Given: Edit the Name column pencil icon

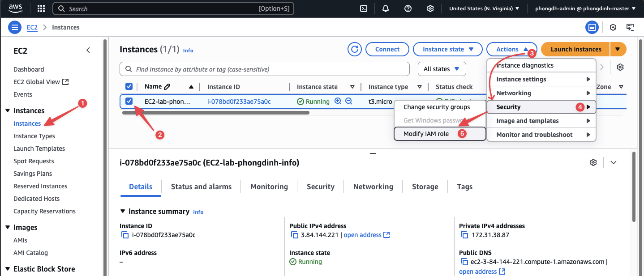Looking at the screenshot, I should (167, 87).
